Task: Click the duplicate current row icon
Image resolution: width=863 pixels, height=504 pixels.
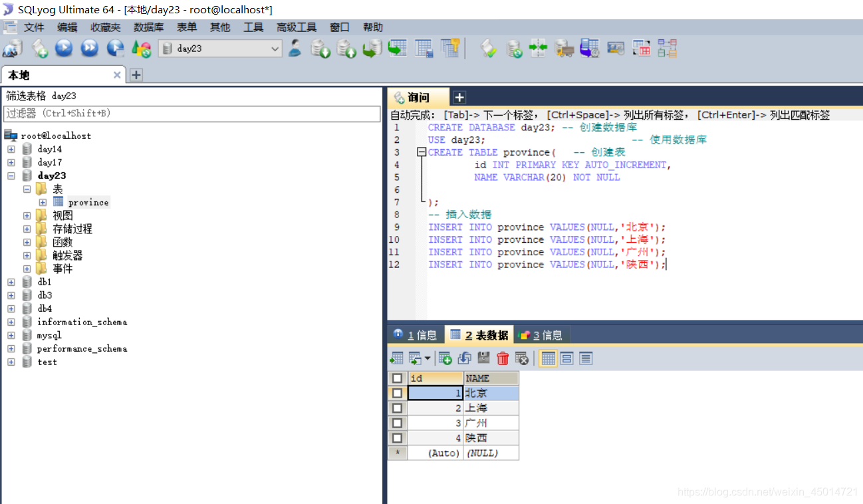Action: point(464,358)
